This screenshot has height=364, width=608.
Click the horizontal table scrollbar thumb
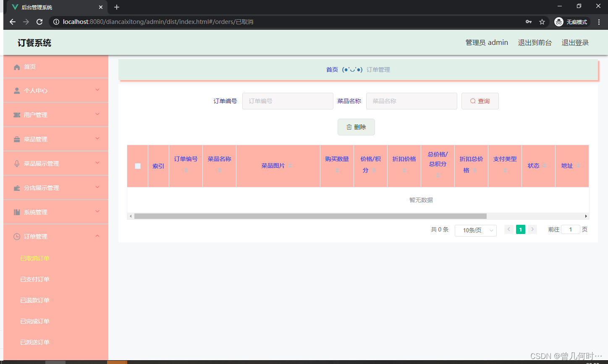310,216
